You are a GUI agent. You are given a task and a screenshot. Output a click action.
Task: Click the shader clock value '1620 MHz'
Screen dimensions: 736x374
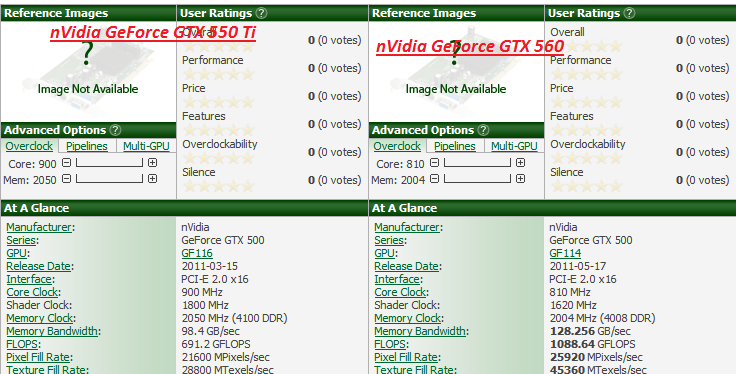click(573, 305)
